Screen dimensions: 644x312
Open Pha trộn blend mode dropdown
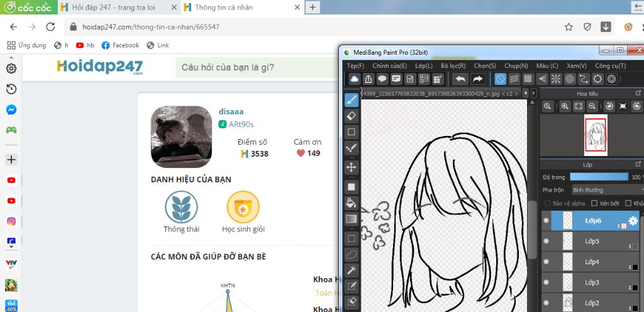(x=608, y=190)
